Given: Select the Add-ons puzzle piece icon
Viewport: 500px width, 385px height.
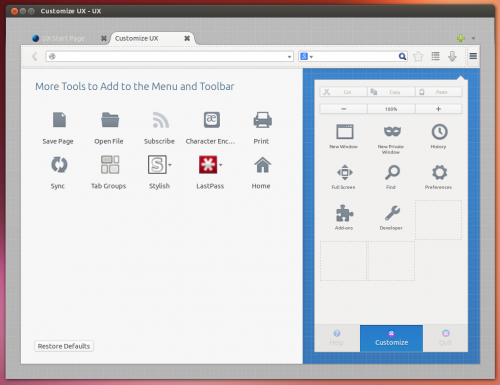Looking at the screenshot, I should pyautogui.click(x=344, y=213).
